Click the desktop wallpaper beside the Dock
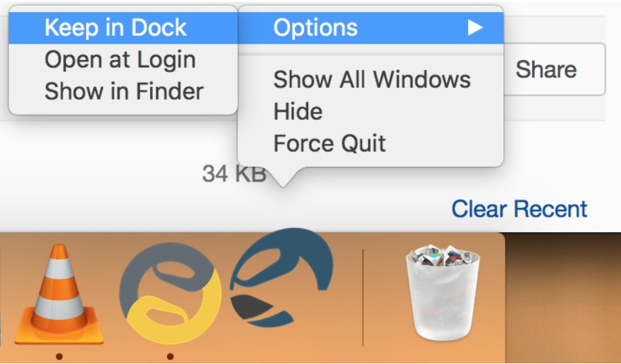Image resolution: width=621 pixels, height=364 pixels. pyautogui.click(x=563, y=297)
